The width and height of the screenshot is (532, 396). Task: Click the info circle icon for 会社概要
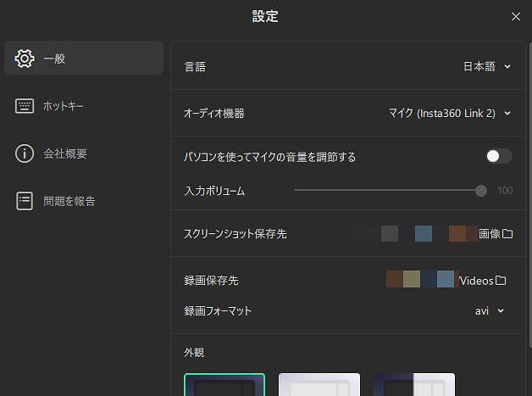point(25,153)
